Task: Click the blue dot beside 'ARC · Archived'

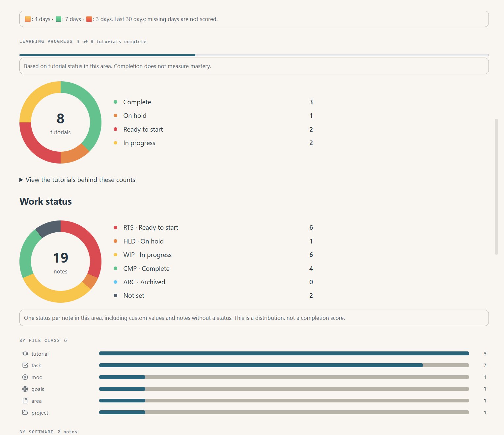Action: click(115, 282)
